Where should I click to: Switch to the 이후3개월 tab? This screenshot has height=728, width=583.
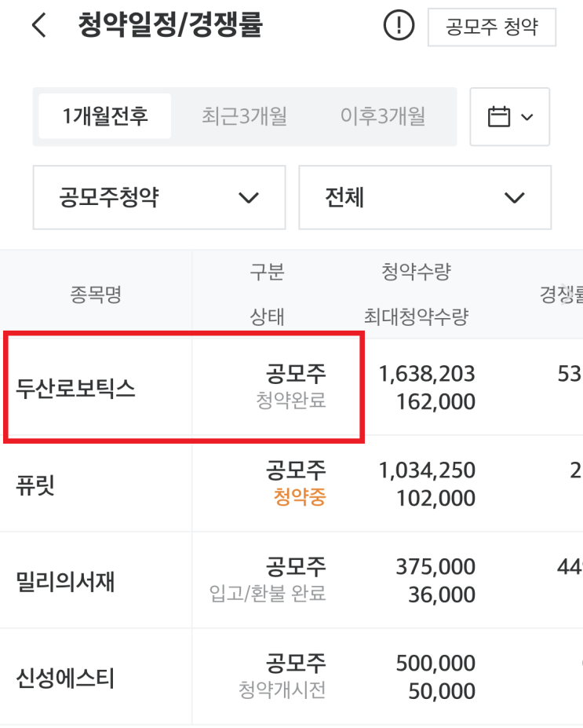(x=382, y=117)
